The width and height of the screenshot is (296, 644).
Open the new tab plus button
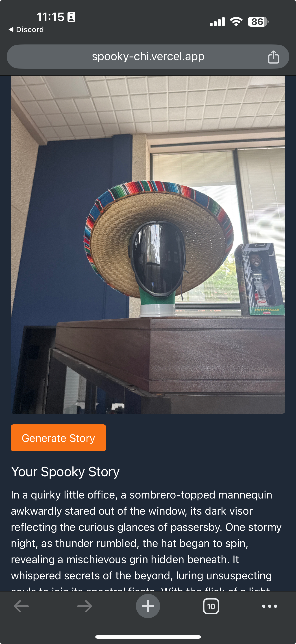click(x=148, y=606)
